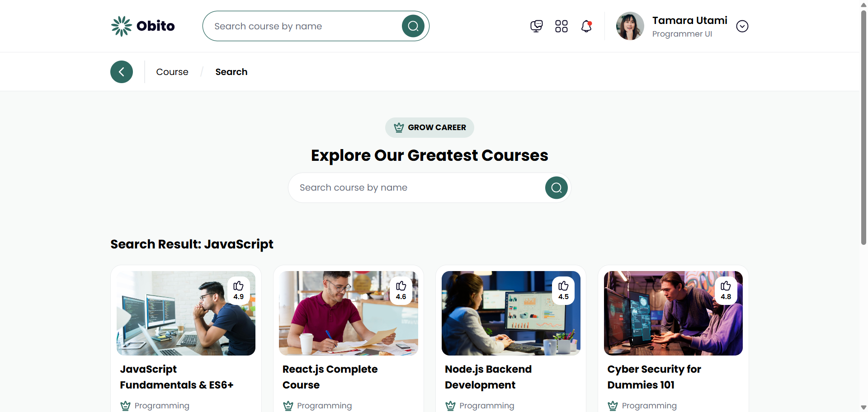Viewport: 868px width, 412px height.
Task: Click the Obito logo in header
Action: [x=143, y=26]
